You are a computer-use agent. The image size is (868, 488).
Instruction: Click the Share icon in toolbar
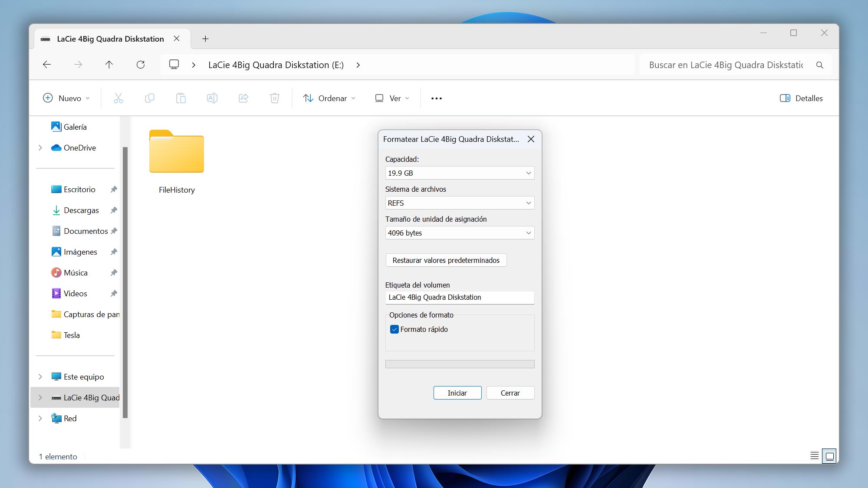pos(243,98)
